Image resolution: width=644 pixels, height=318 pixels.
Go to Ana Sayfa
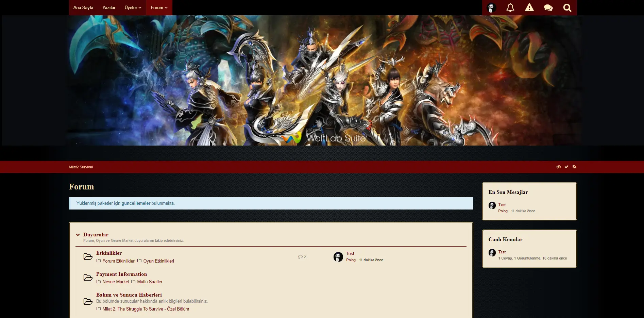click(x=83, y=7)
